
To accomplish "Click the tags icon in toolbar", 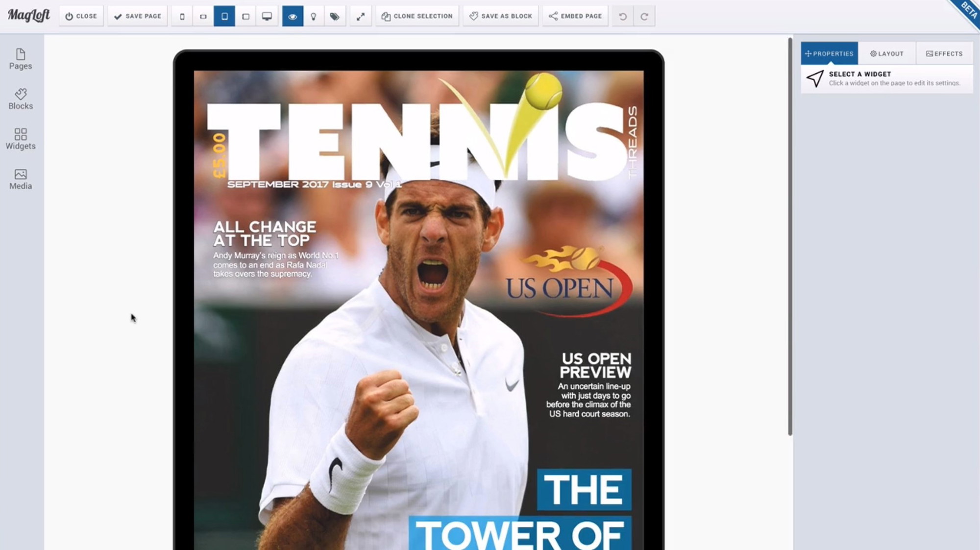I will click(x=335, y=16).
